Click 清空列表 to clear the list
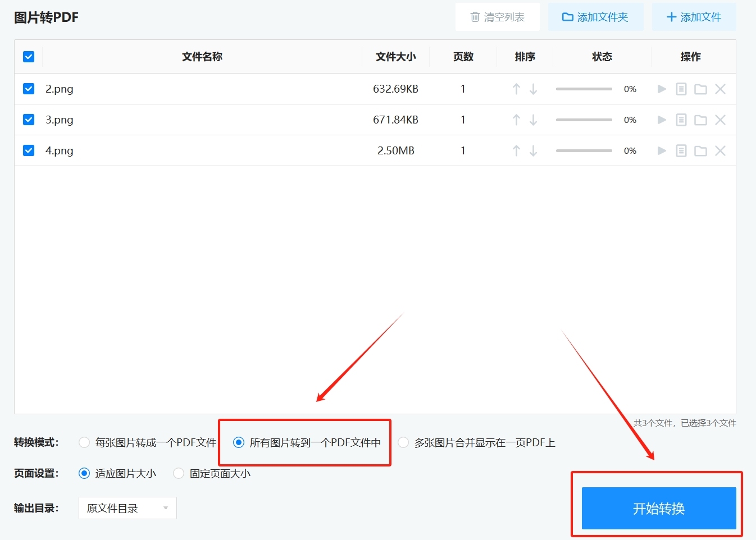 tap(497, 17)
